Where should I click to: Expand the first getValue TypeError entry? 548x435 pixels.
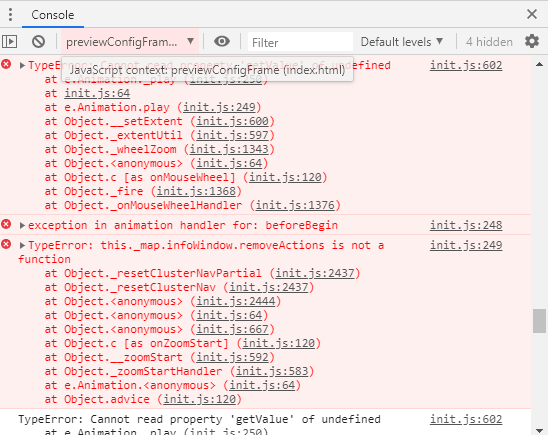pos(22,65)
